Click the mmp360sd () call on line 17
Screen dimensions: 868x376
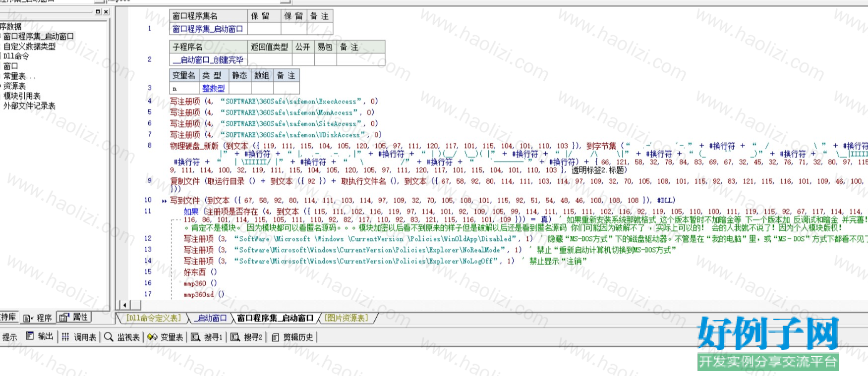204,294
